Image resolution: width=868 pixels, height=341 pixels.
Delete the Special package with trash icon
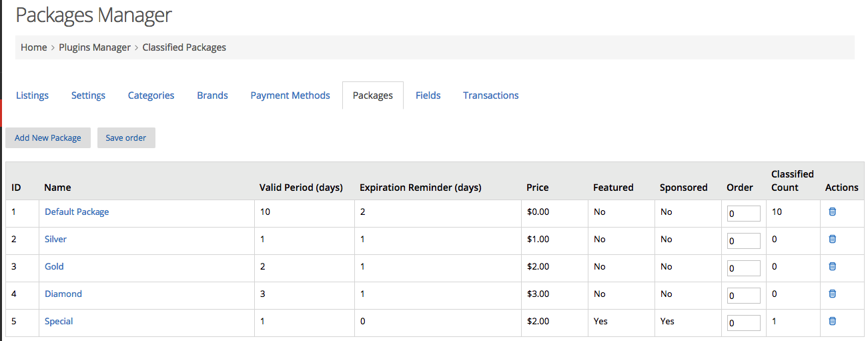point(832,321)
